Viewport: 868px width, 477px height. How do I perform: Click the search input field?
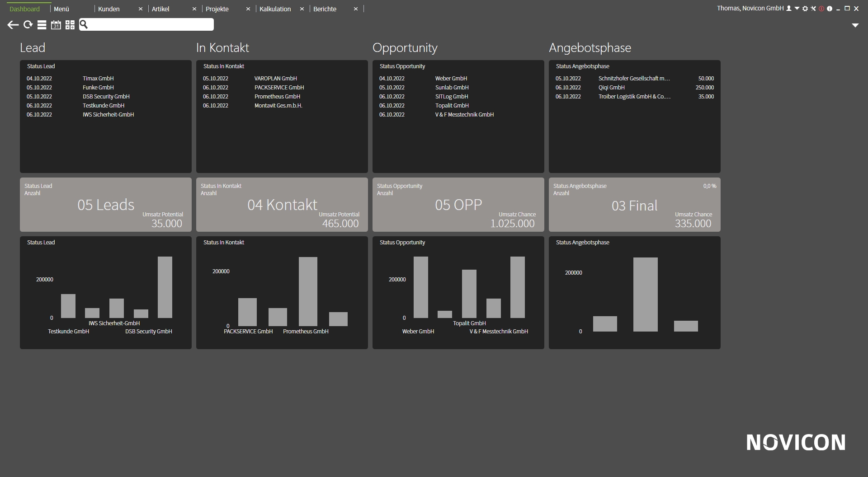[x=146, y=24]
